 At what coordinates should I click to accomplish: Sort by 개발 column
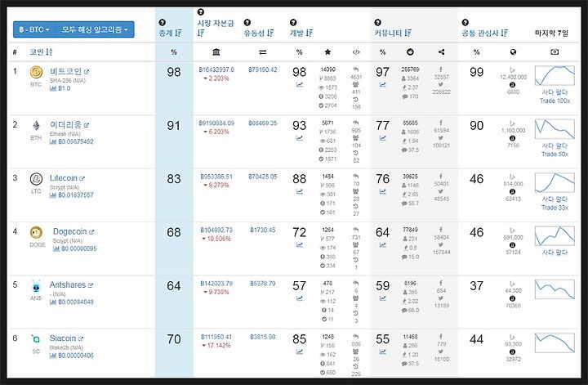tap(301, 33)
